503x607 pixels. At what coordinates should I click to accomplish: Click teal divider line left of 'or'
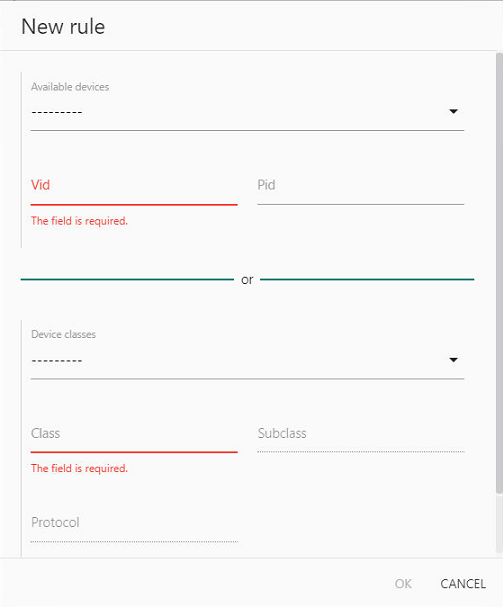127,279
